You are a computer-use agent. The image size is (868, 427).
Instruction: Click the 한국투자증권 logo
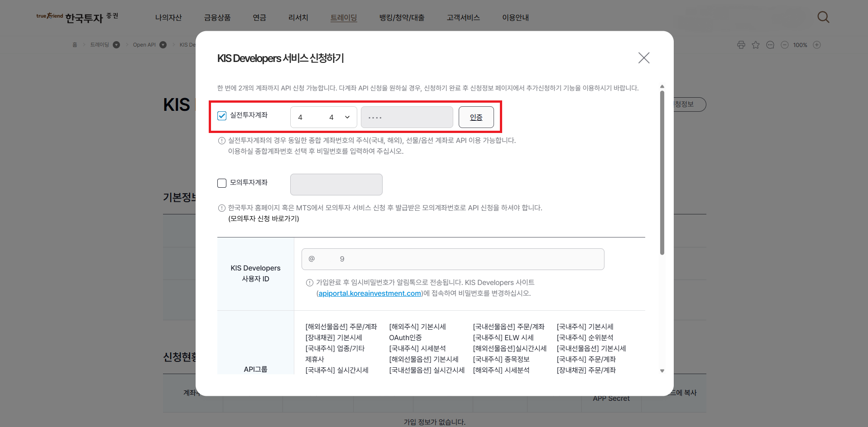77,18
